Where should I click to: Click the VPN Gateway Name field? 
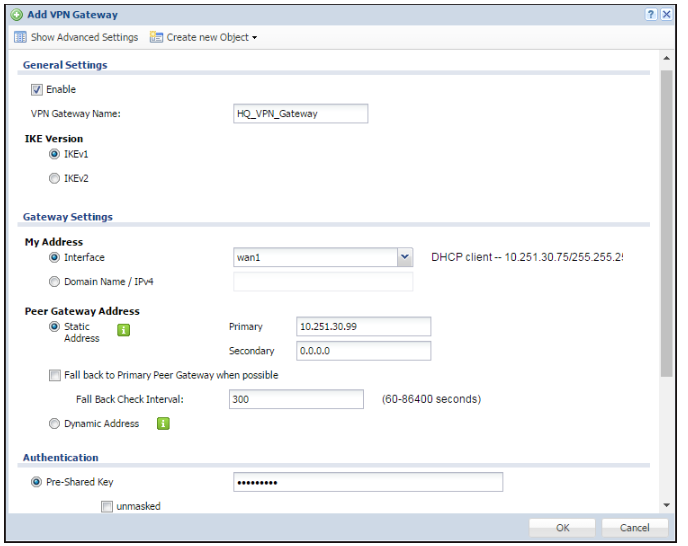pos(300,114)
